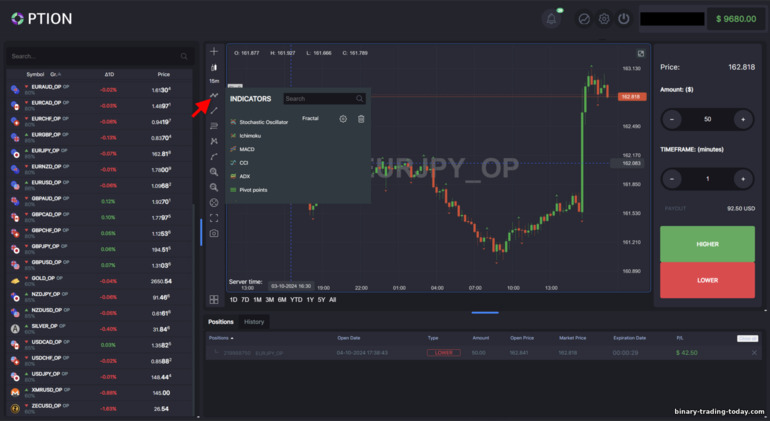Set chart range to YTD
This screenshot has width=770, height=421.
(x=296, y=300)
